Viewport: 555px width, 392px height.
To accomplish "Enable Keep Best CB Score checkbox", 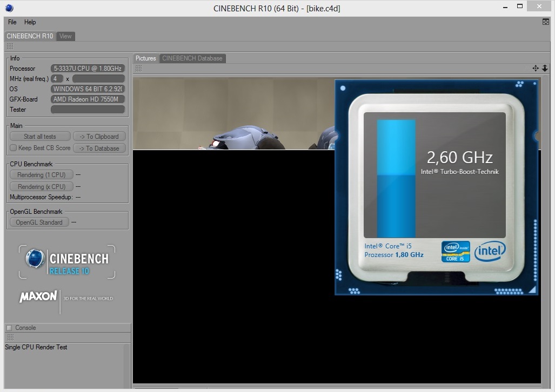I will 13,148.
